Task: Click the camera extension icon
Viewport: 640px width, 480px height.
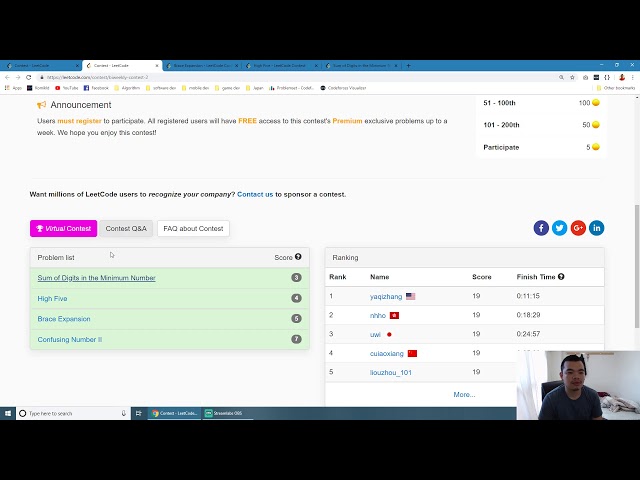Action: point(585,77)
